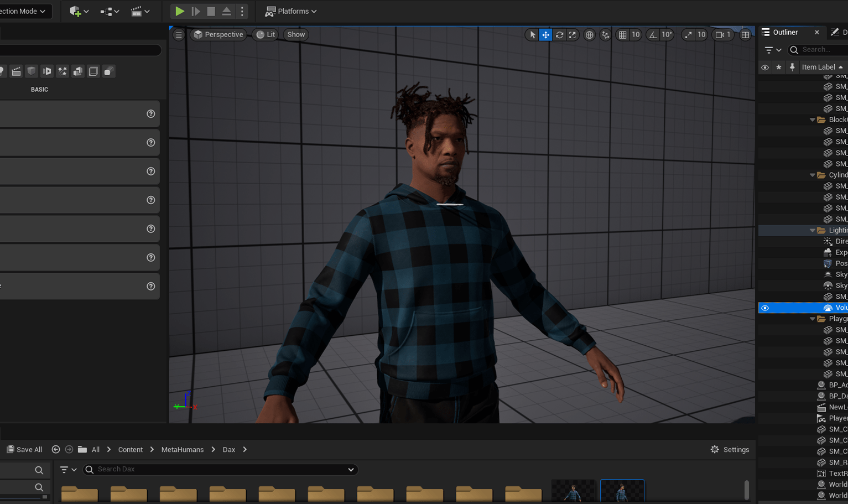Select the Geometry category icon
Image resolution: width=848 pixels, height=504 pixels.
(x=78, y=71)
